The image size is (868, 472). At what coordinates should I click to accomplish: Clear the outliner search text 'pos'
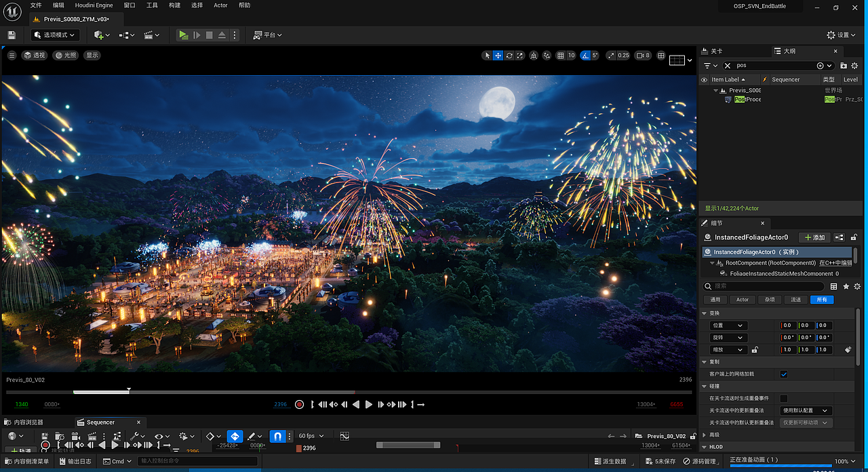pyautogui.click(x=728, y=66)
